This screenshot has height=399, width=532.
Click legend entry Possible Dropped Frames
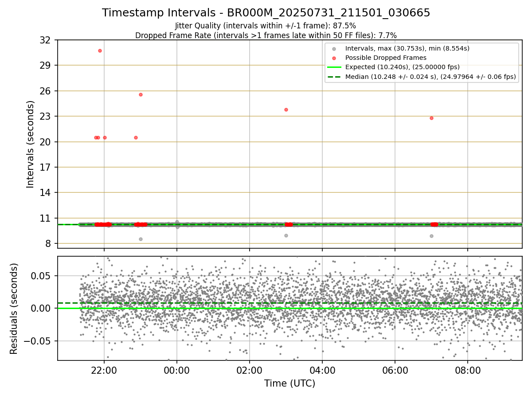tap(386, 58)
